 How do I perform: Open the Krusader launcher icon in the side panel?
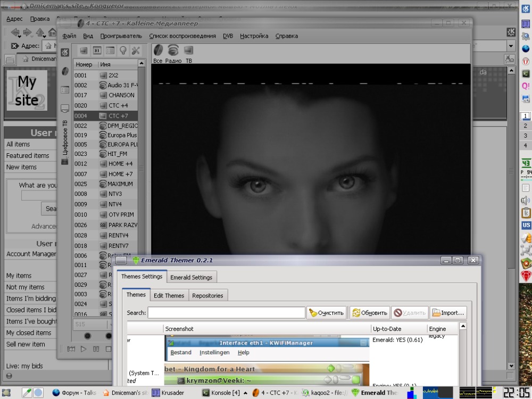(x=526, y=24)
